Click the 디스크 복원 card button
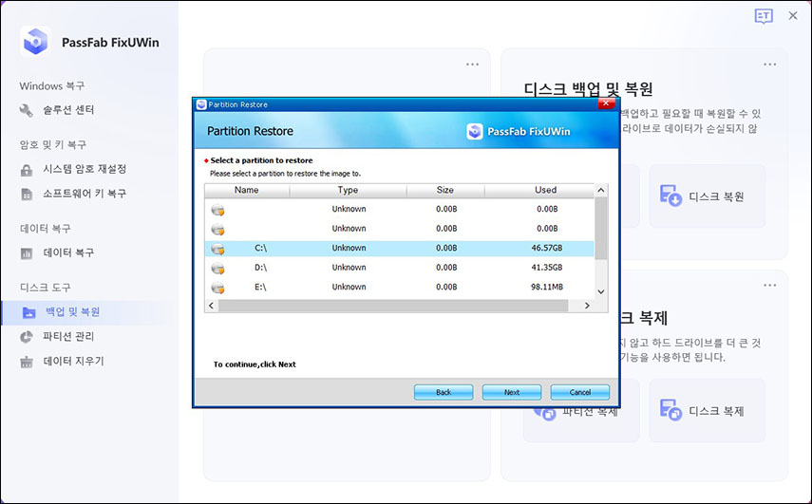Viewport: 812px width, 504px height. [x=707, y=196]
